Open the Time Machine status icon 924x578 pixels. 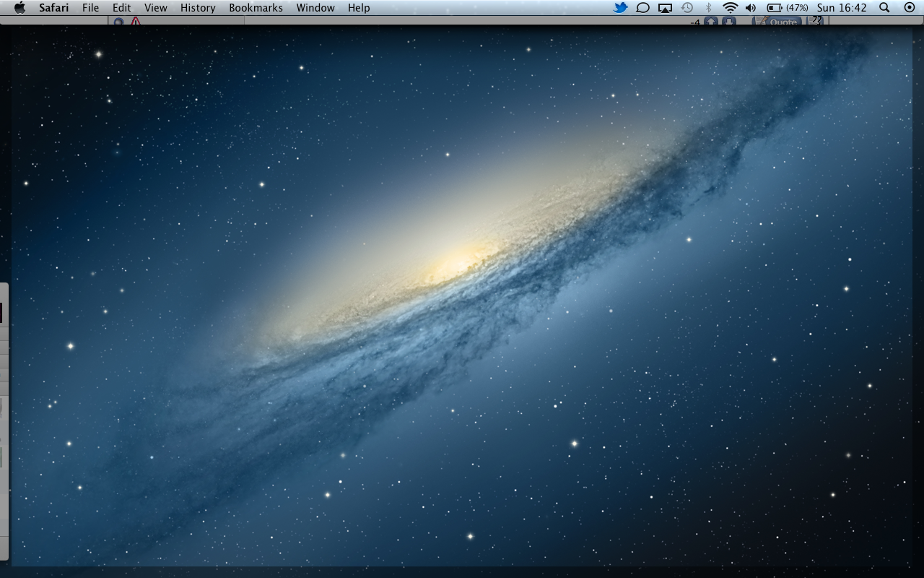[687, 8]
